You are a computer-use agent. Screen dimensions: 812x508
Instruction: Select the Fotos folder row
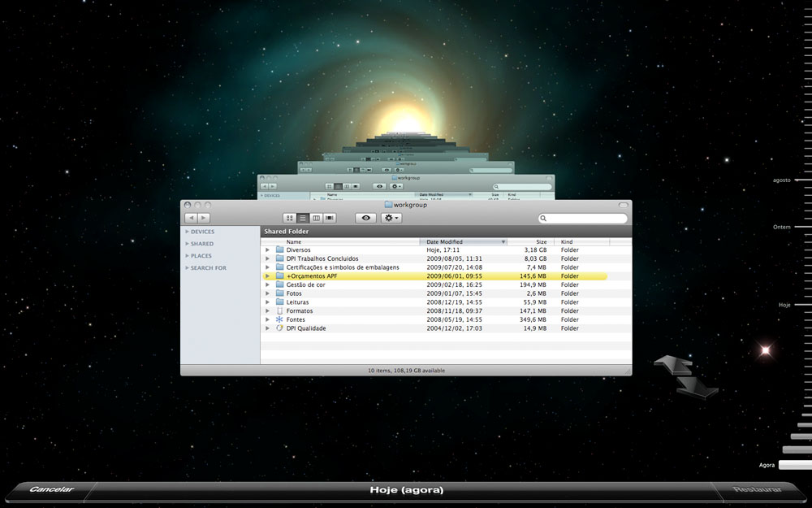(341, 293)
